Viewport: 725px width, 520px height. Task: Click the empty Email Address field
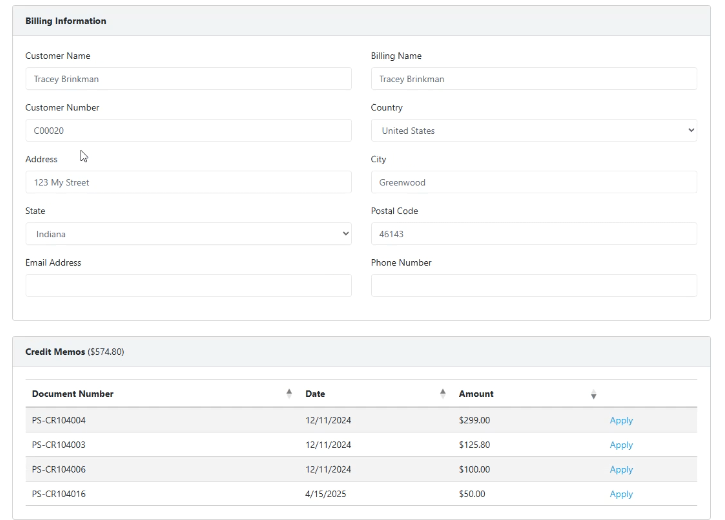(188, 286)
